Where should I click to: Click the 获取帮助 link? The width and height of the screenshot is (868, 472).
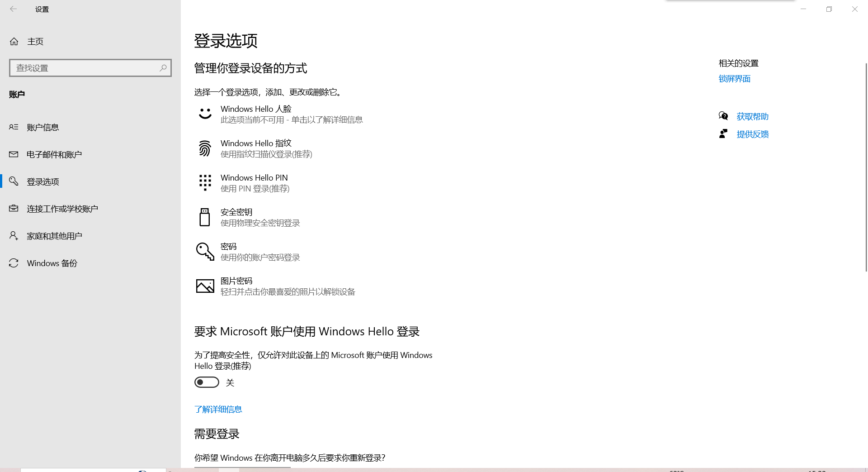coord(753,116)
